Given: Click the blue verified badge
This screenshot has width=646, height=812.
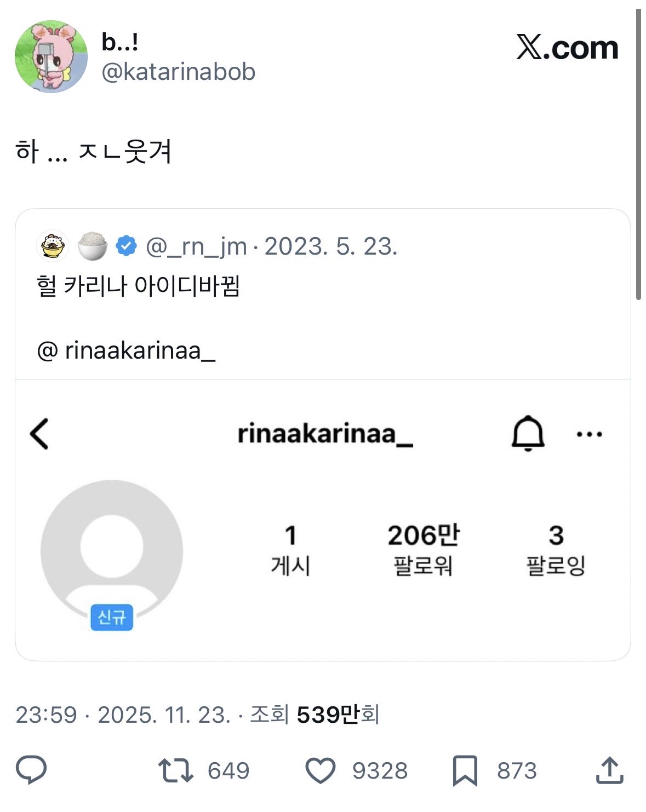Looking at the screenshot, I should [x=127, y=246].
